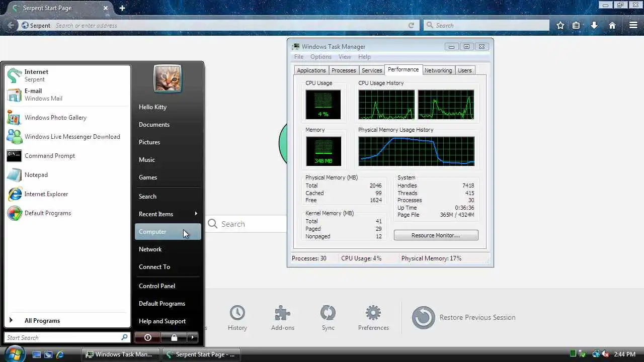Lock the computer with the padlock button
644x362 pixels.
coord(174,337)
